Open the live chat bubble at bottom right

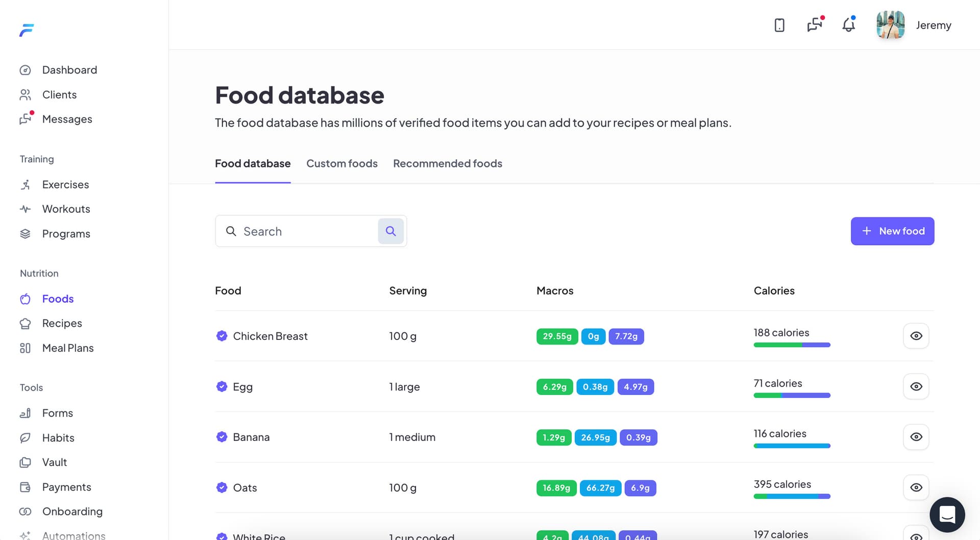pyautogui.click(x=947, y=514)
